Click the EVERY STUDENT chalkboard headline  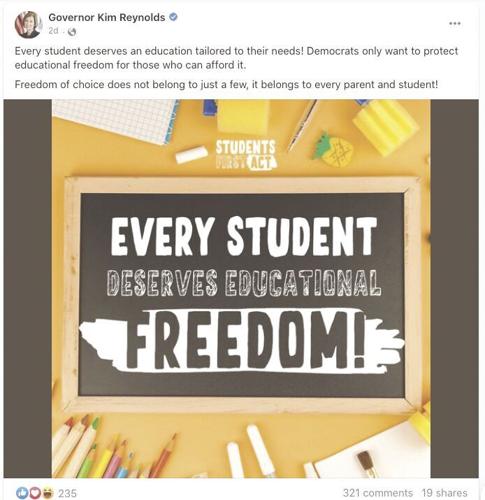(244, 236)
